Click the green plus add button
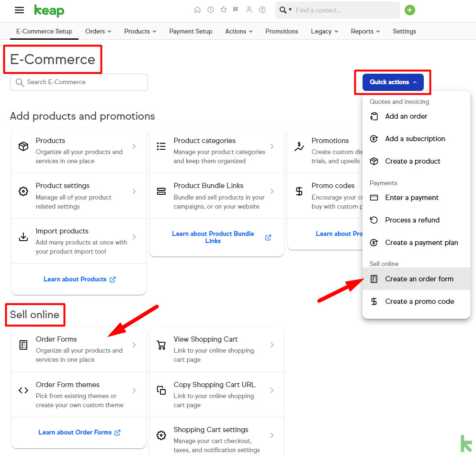The width and height of the screenshot is (476, 456). click(x=410, y=10)
